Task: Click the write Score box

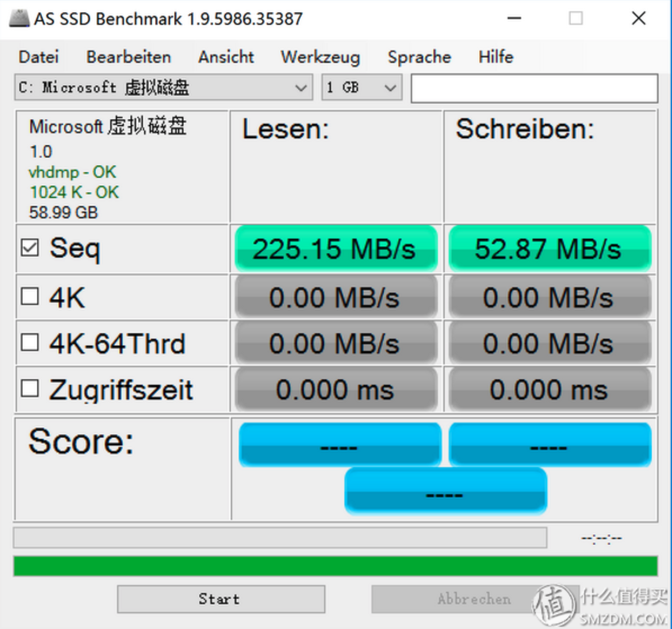Action: [x=550, y=445]
